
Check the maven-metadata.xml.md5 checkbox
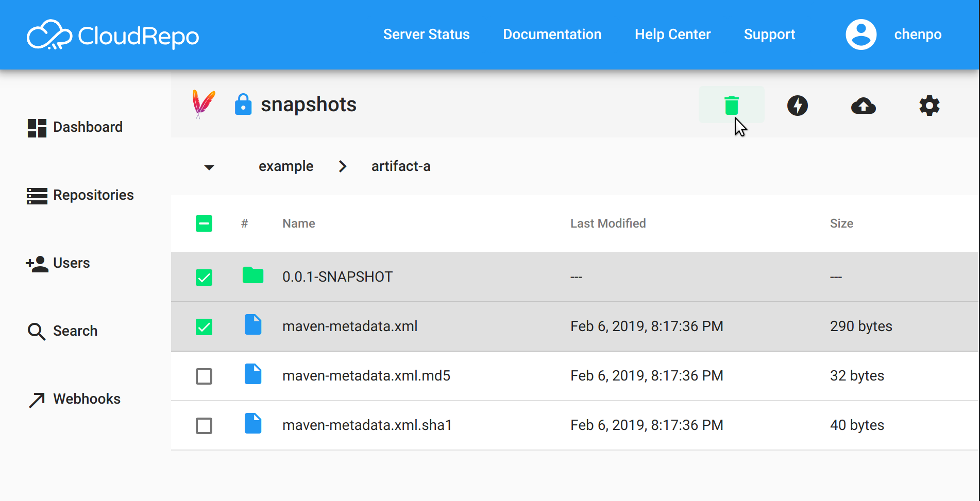click(204, 376)
